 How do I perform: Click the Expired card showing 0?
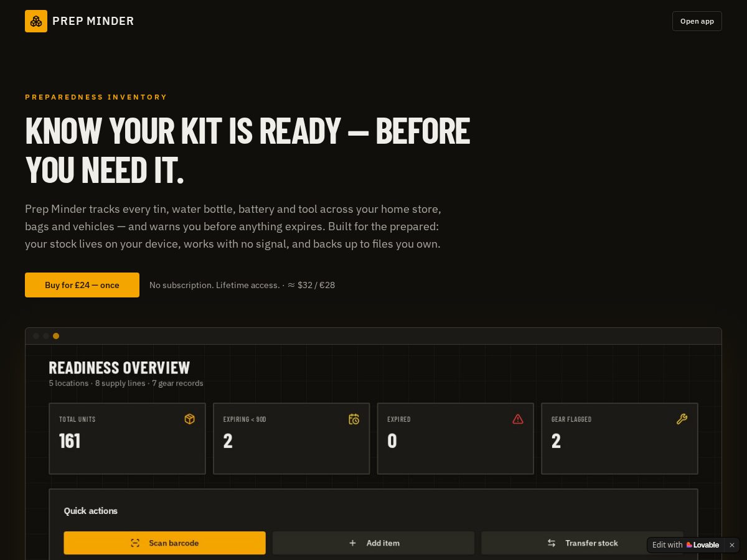tap(456, 439)
